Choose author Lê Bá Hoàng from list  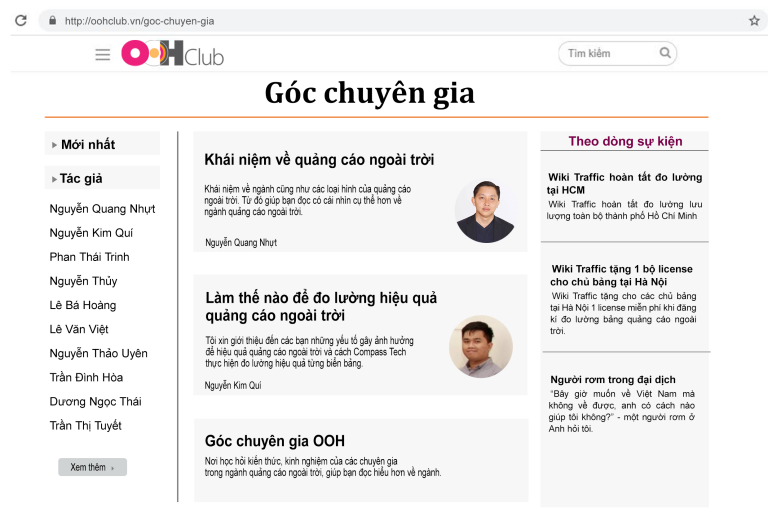point(82,305)
